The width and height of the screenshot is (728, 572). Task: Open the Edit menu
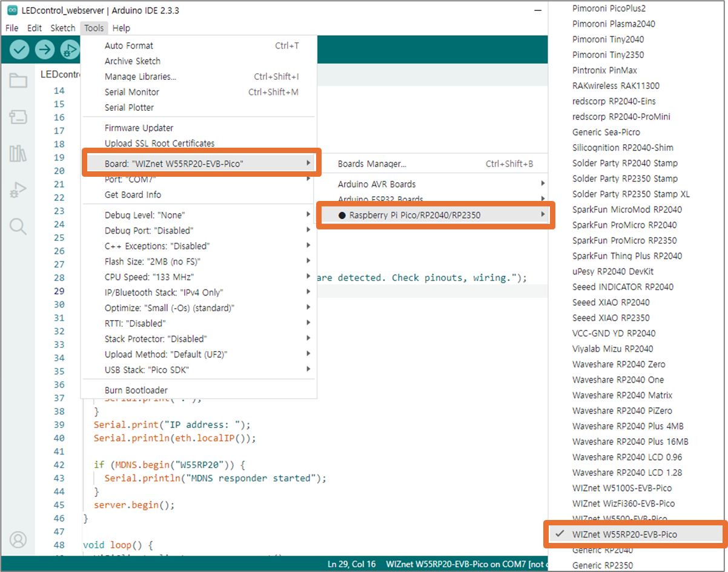coord(35,28)
